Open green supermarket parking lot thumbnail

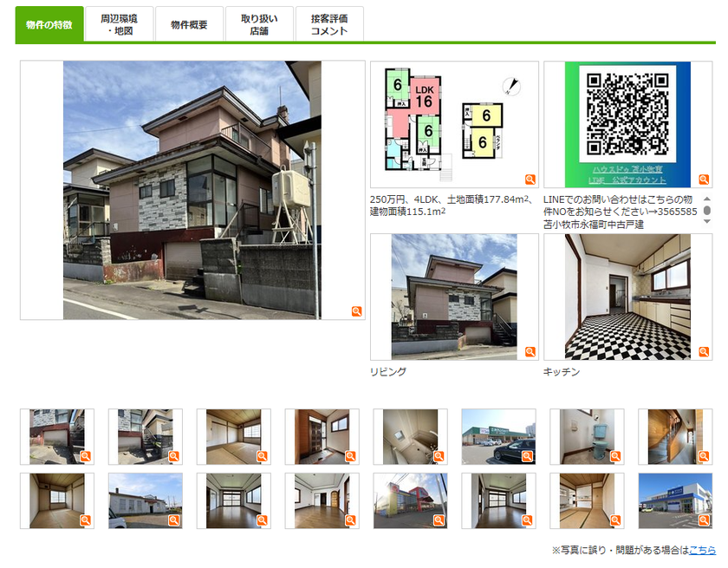click(498, 436)
